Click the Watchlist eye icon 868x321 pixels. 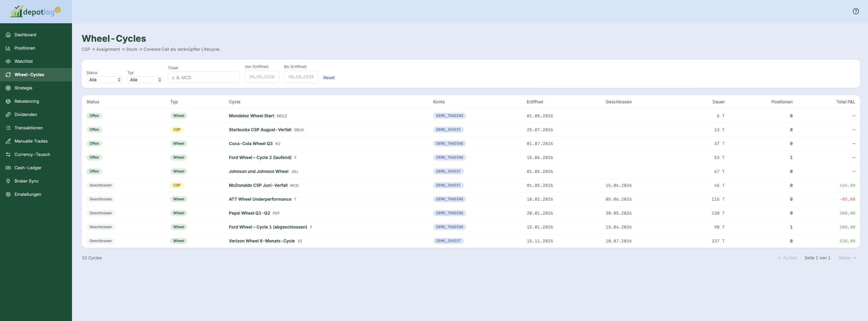[8, 61]
